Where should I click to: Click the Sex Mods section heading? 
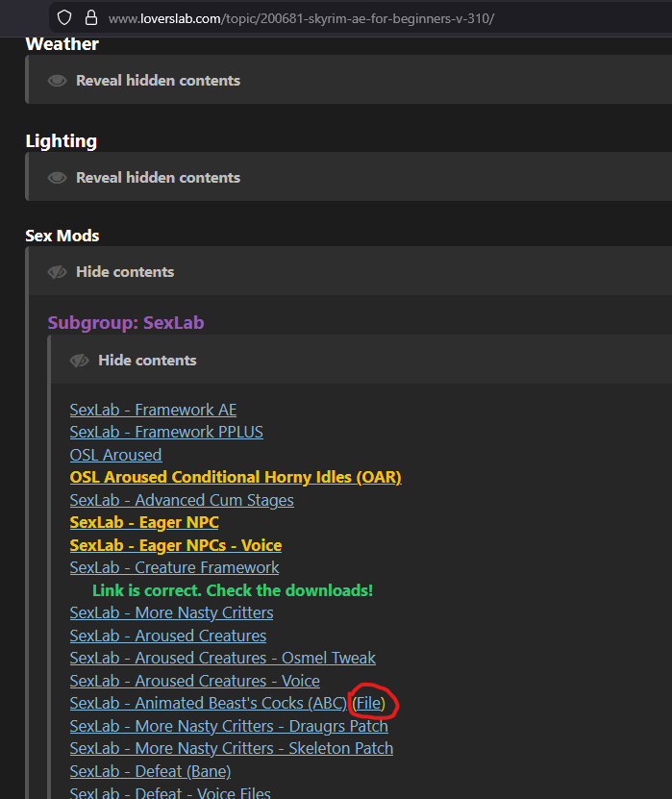coord(62,236)
